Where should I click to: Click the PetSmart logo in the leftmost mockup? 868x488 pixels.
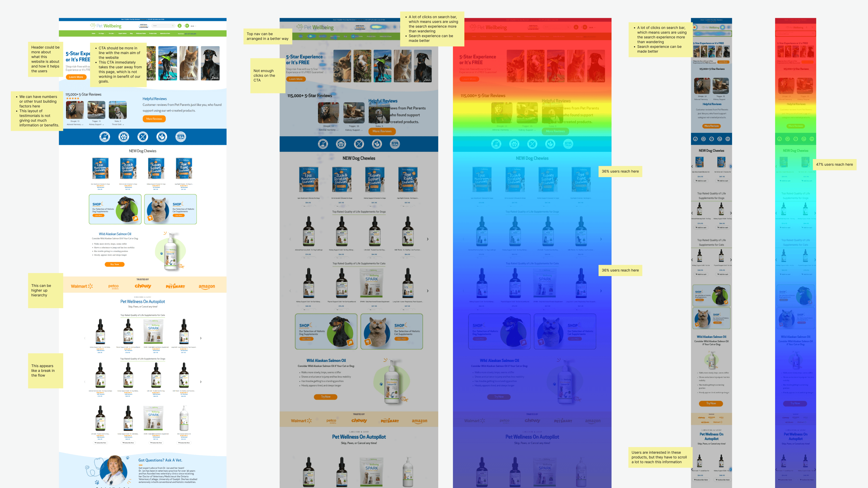tap(175, 286)
